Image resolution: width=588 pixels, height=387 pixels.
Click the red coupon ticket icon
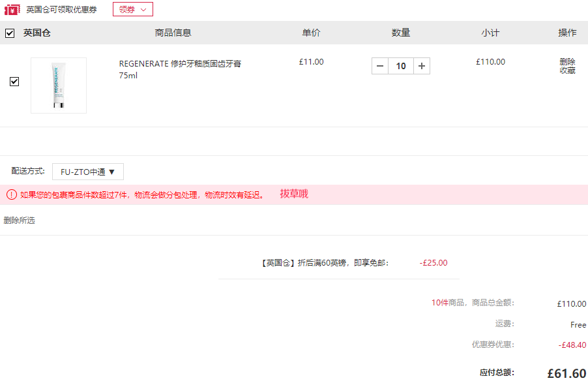12,10
